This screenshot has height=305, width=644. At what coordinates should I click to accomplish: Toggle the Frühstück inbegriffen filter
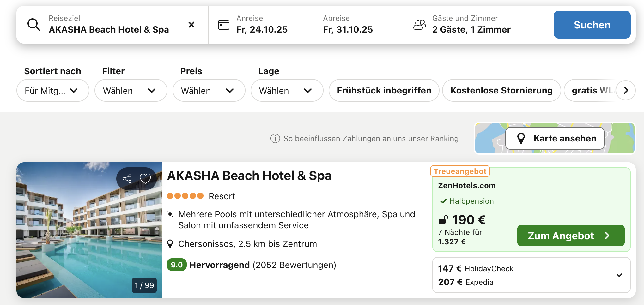pyautogui.click(x=384, y=90)
